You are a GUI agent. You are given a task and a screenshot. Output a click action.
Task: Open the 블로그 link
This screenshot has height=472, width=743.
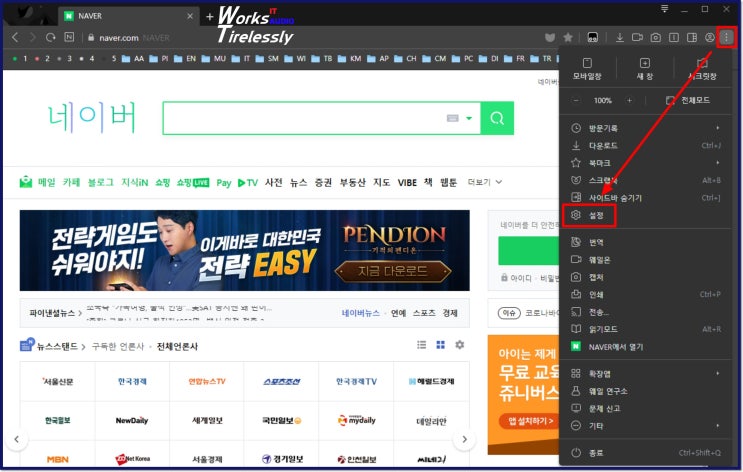click(x=100, y=182)
